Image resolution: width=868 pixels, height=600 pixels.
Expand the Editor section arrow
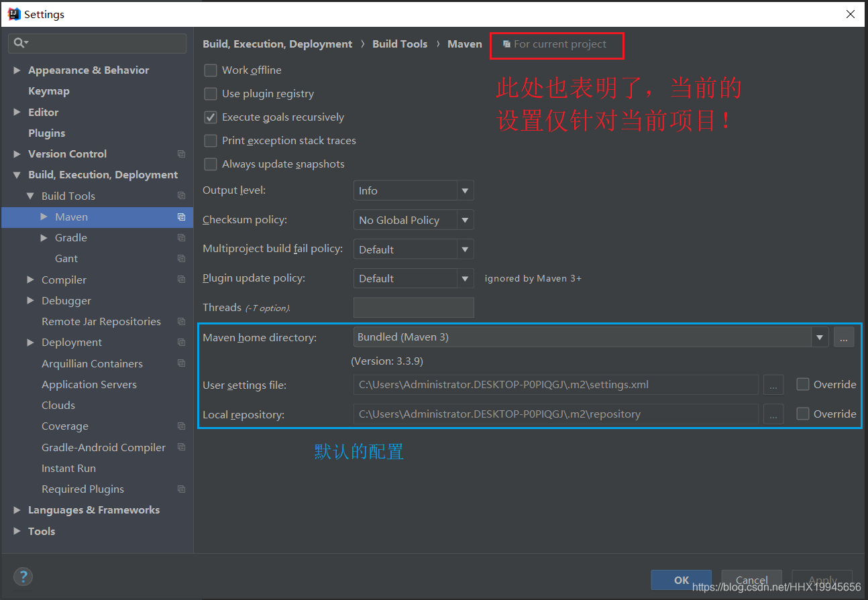click(17, 112)
